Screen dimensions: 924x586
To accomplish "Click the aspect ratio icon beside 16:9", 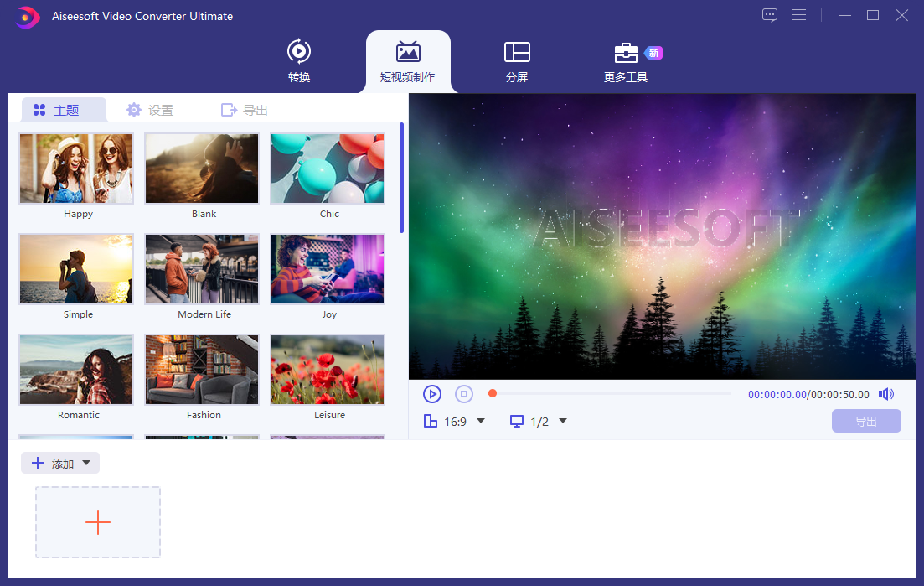I will click(x=431, y=422).
